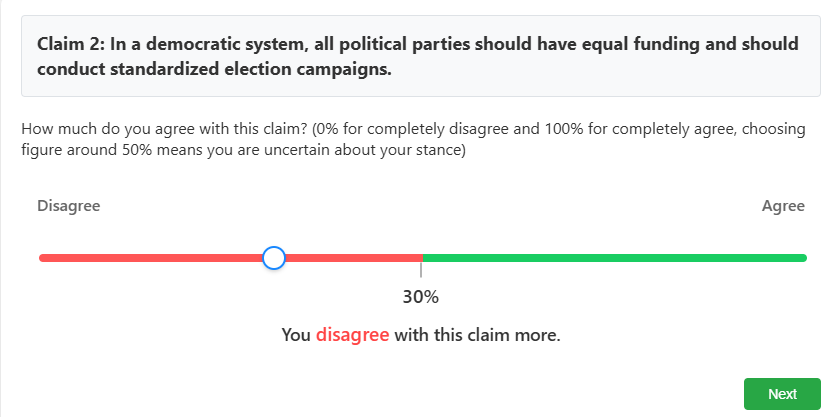Image resolution: width=833 pixels, height=417 pixels.
Task: Click the far left end of the red track
Action: [43, 258]
